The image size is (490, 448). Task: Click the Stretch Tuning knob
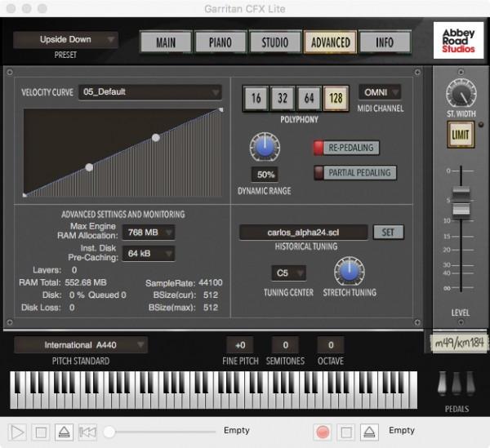coord(350,271)
